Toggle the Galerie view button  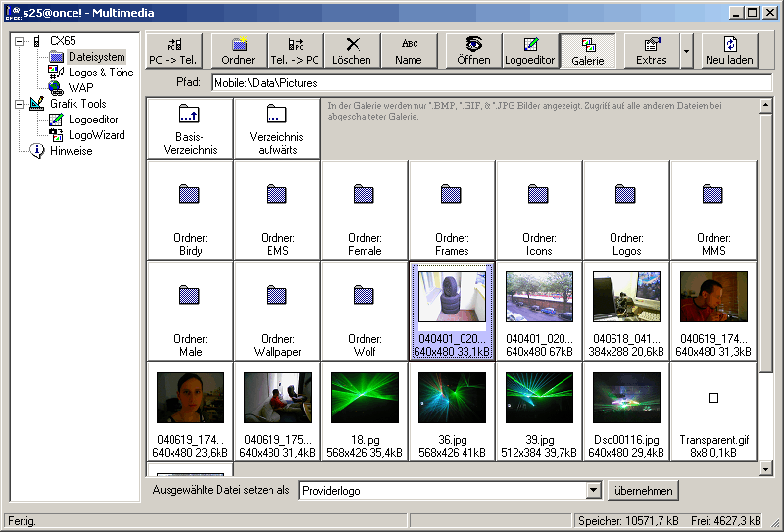pos(587,51)
